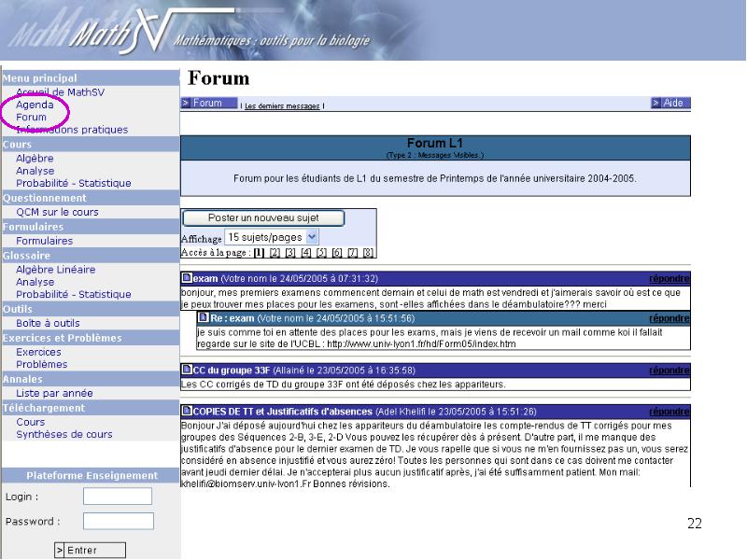The image size is (747, 560).
Task: Click the Annales section header
Action: pos(22,379)
